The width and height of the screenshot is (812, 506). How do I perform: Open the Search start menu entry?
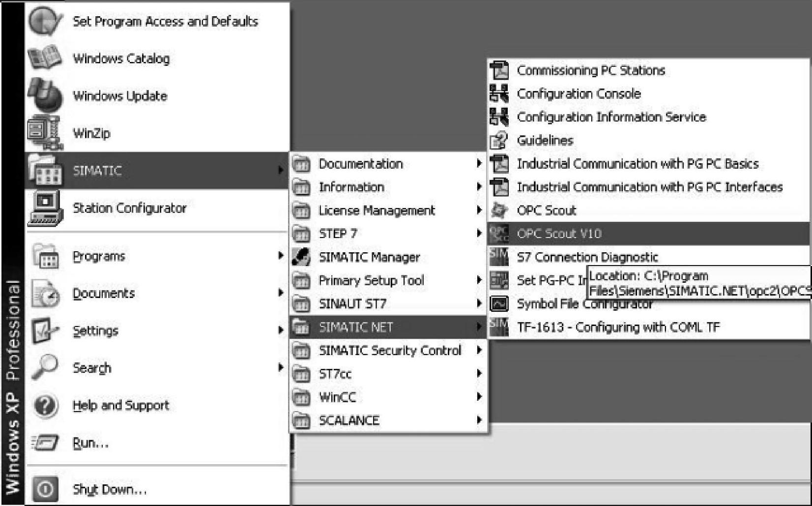click(157, 368)
